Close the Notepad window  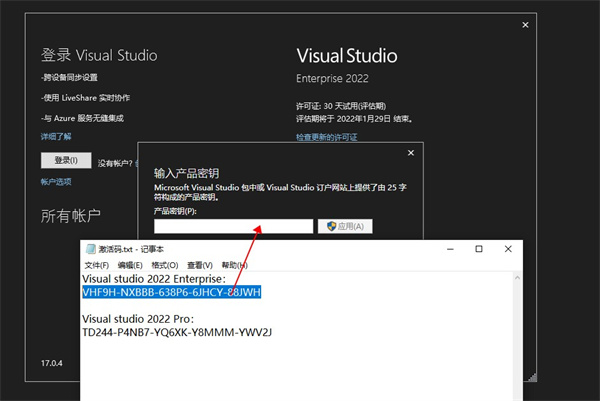point(508,249)
